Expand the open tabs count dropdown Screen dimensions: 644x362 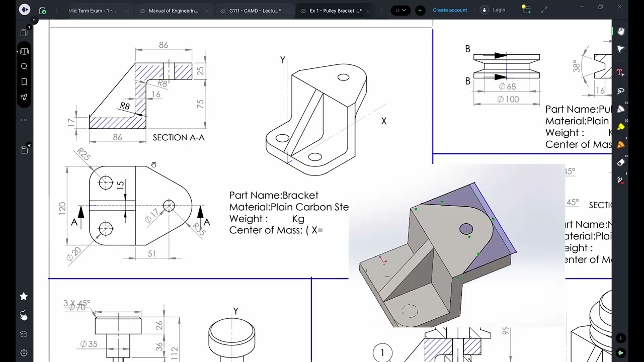[x=400, y=10]
